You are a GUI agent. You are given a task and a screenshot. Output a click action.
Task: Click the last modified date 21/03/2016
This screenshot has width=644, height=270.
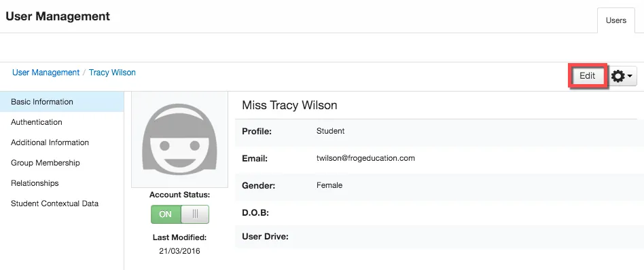[x=179, y=251]
